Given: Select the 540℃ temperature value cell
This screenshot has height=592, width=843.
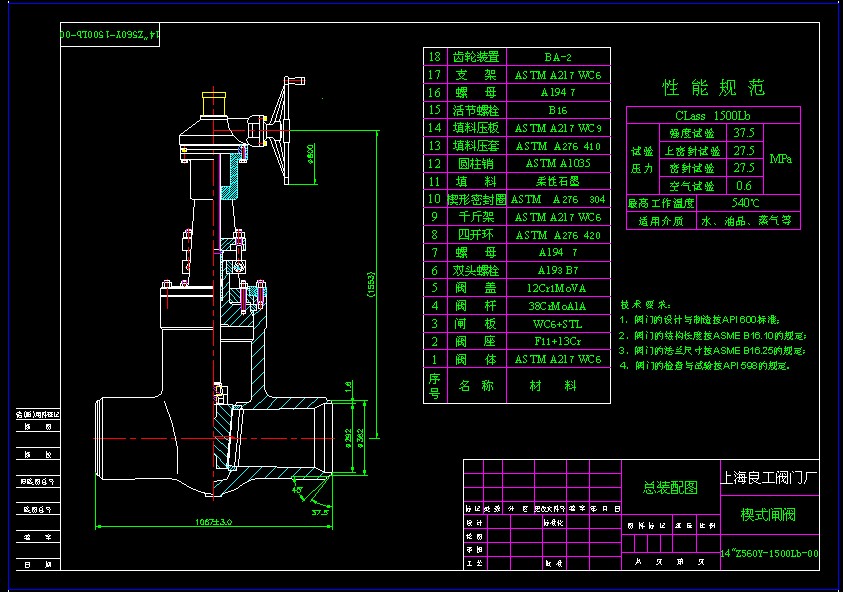Looking at the screenshot, I should coord(747,203).
